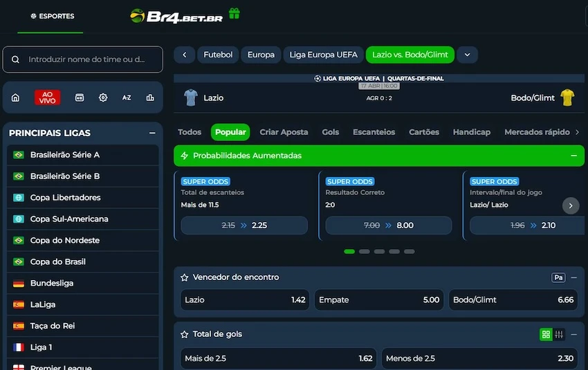Select the Todos market tab
Viewport: 588px width, 370px height.
pyautogui.click(x=190, y=132)
